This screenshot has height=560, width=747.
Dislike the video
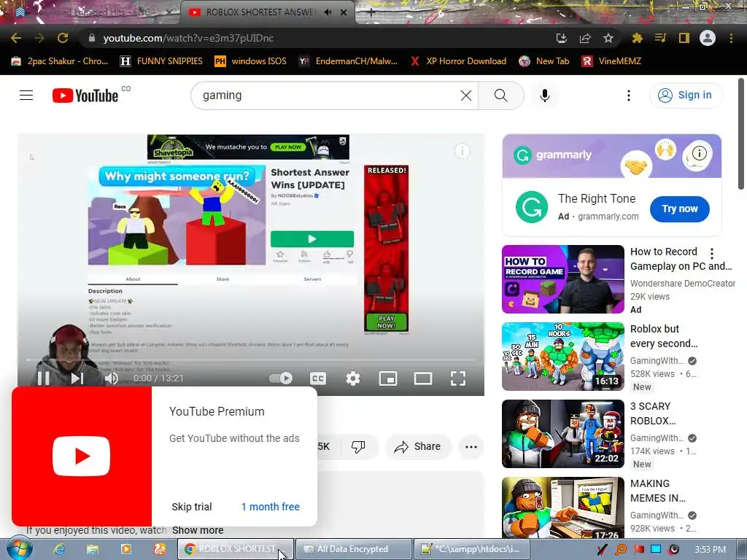357,447
